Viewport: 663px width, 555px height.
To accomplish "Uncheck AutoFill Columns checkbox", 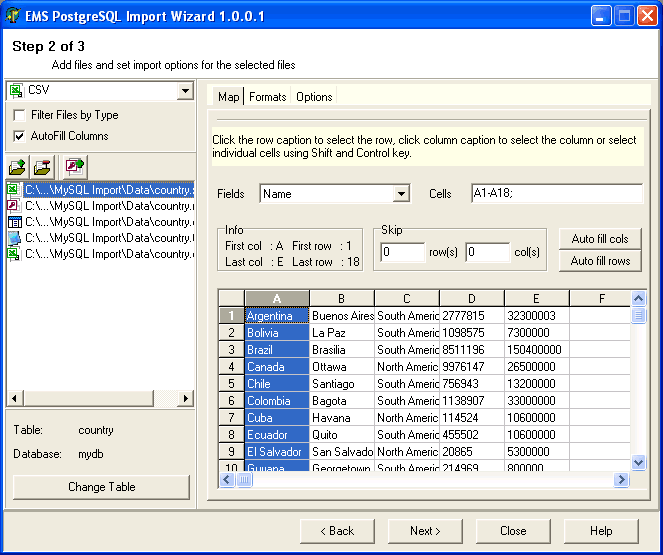I will click(19, 136).
